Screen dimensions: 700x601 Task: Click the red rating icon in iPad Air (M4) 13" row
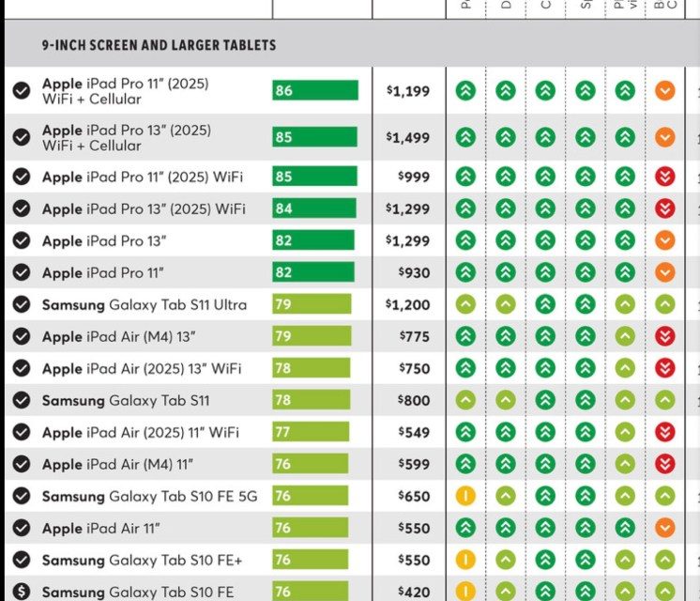664,336
